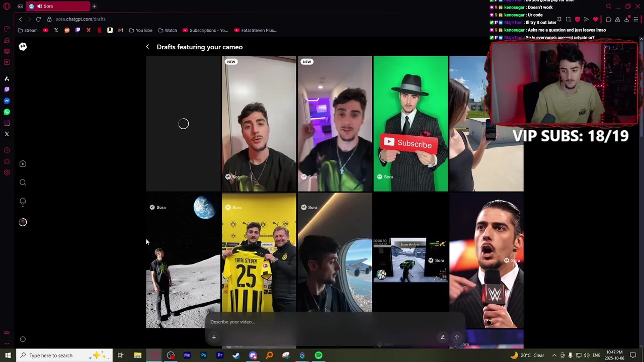Image resolution: width=644 pixels, height=362 pixels.
Task: Open the Watch bookmarks folder
Action: (168, 30)
